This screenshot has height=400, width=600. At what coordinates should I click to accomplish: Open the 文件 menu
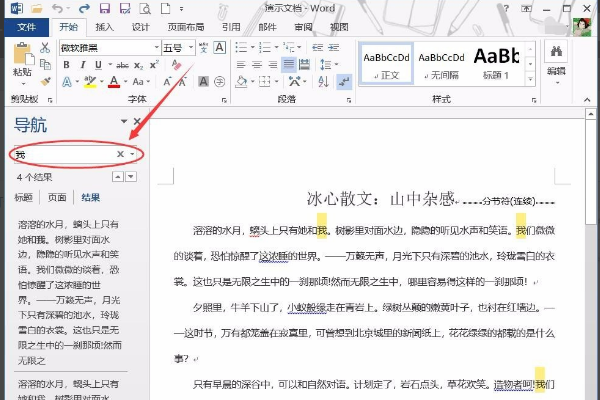pos(27,27)
